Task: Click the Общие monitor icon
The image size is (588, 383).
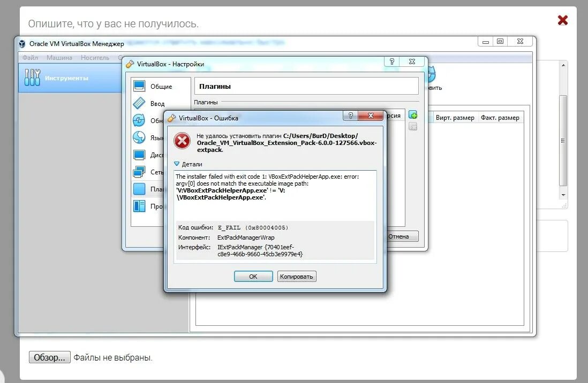Action: pos(139,86)
